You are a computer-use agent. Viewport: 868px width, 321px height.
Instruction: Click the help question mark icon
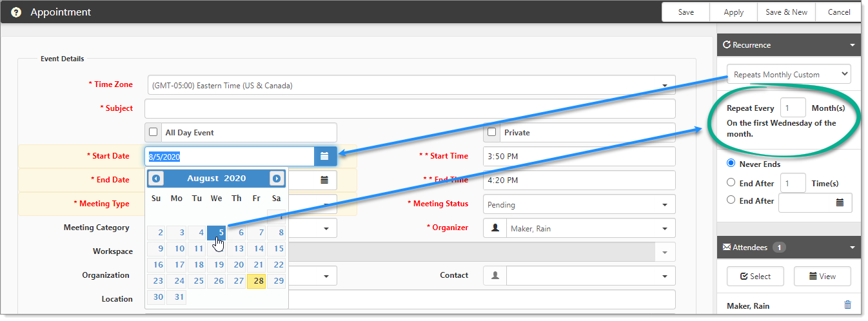(x=16, y=12)
